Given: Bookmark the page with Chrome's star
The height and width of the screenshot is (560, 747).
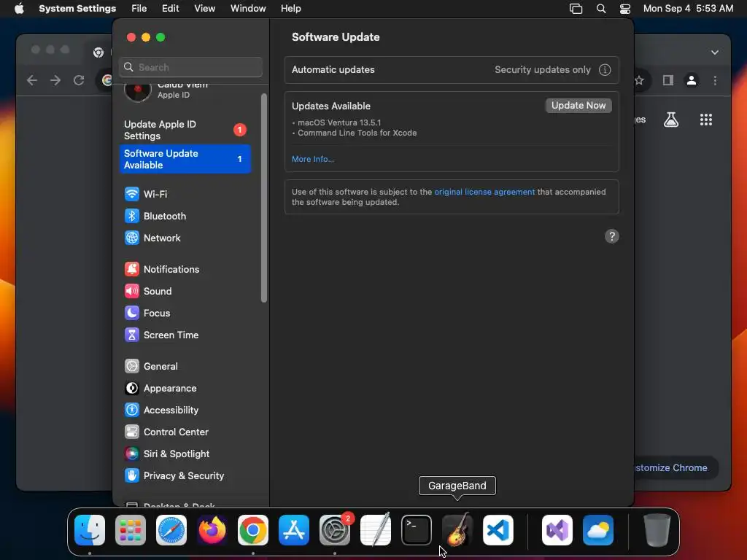Looking at the screenshot, I should pyautogui.click(x=639, y=80).
